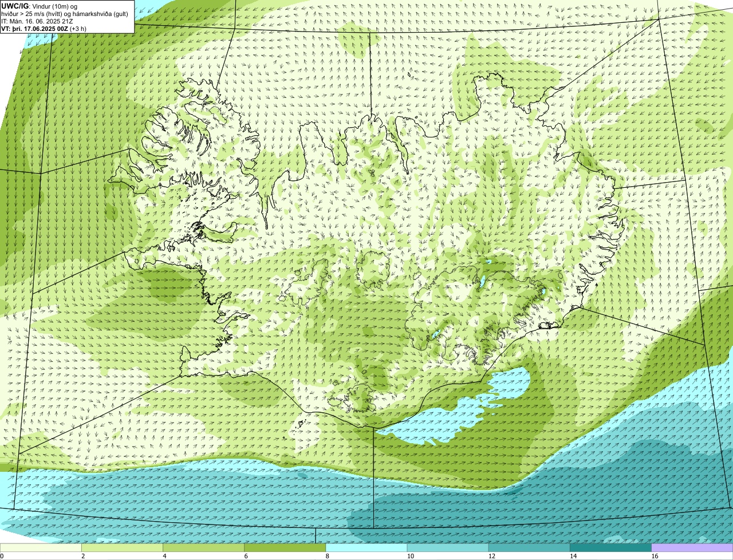Click the legend scale label '16'
The image size is (733, 560).
[x=655, y=556]
